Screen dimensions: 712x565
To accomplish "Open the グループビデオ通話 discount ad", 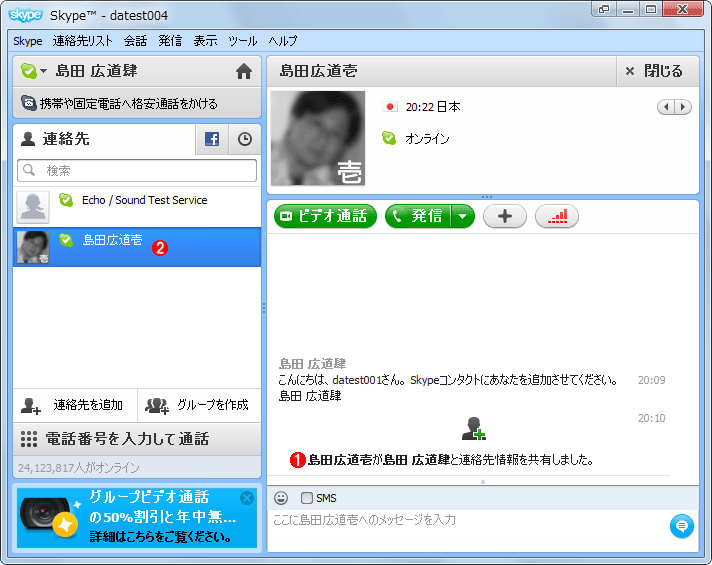I will (x=137, y=518).
